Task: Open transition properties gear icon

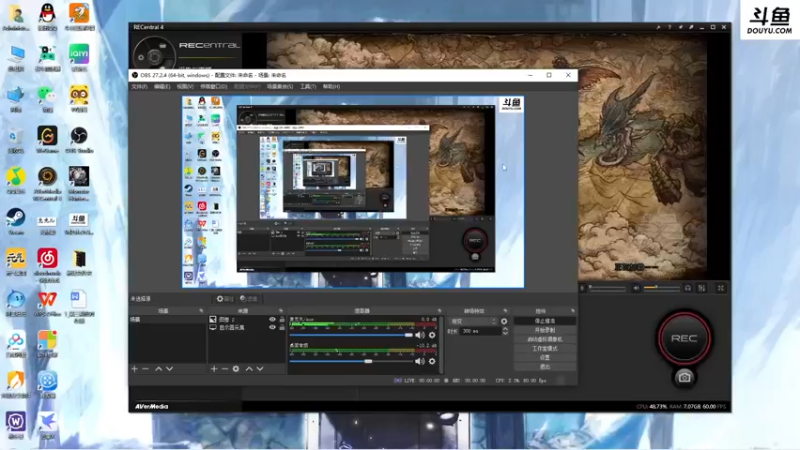Action: click(x=504, y=321)
